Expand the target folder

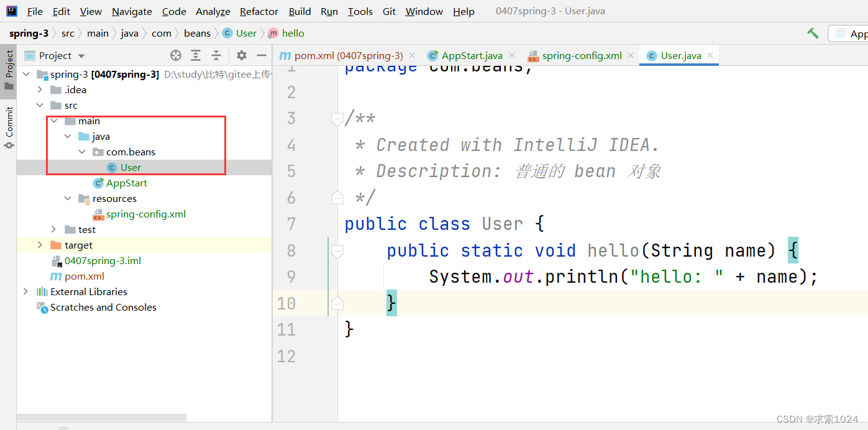40,245
